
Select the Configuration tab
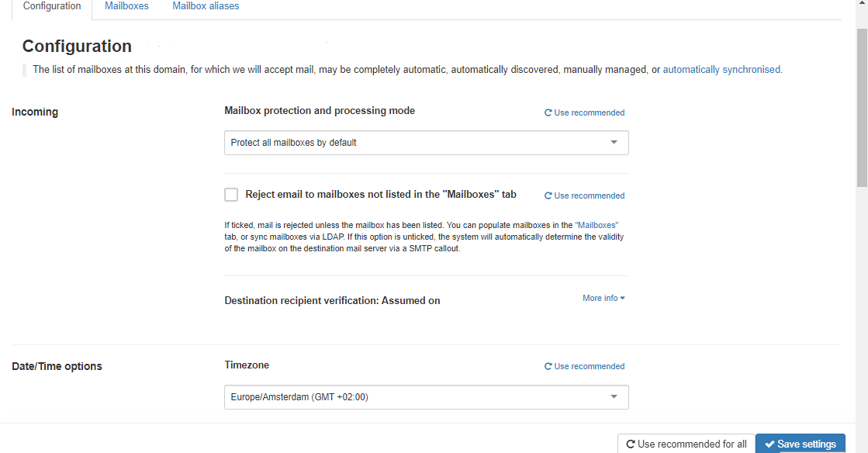(52, 6)
